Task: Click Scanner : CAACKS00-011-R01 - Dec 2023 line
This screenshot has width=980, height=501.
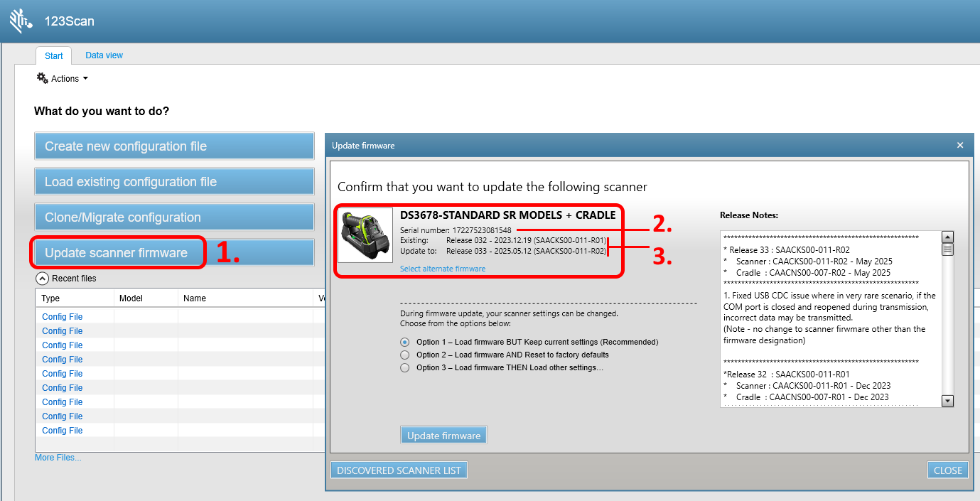Action: pos(806,385)
